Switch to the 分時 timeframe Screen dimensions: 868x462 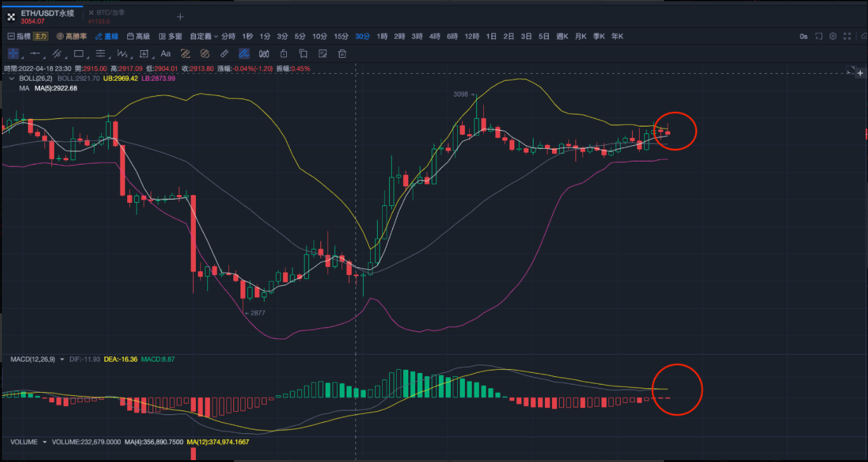pos(228,36)
